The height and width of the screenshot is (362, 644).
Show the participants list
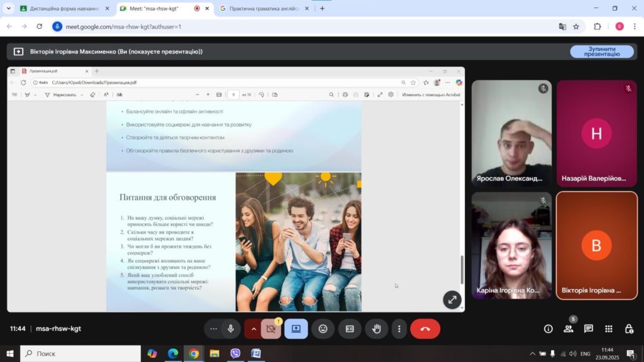(x=569, y=329)
